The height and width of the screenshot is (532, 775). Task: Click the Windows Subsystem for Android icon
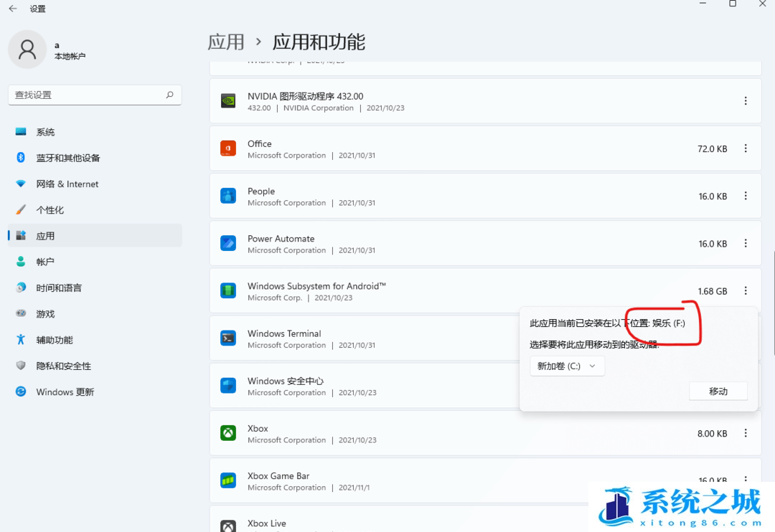(228, 290)
